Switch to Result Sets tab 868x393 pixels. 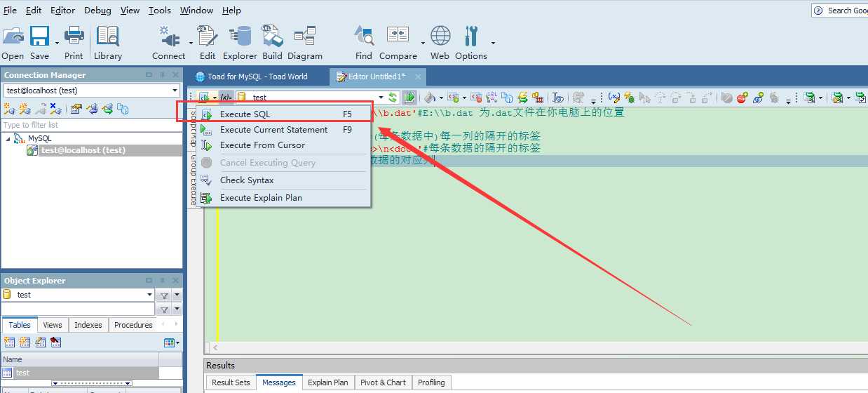coord(231,382)
